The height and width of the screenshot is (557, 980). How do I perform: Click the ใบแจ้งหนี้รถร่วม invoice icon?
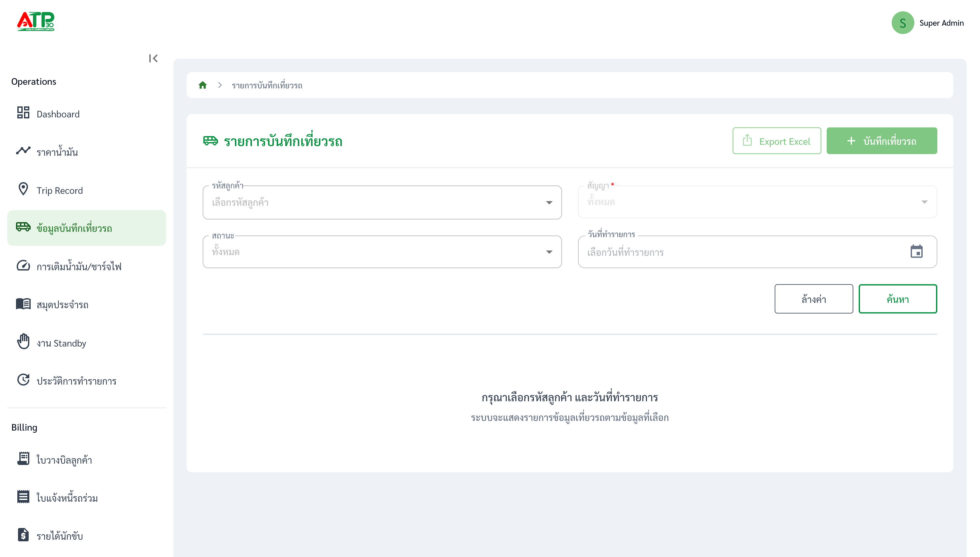click(23, 496)
